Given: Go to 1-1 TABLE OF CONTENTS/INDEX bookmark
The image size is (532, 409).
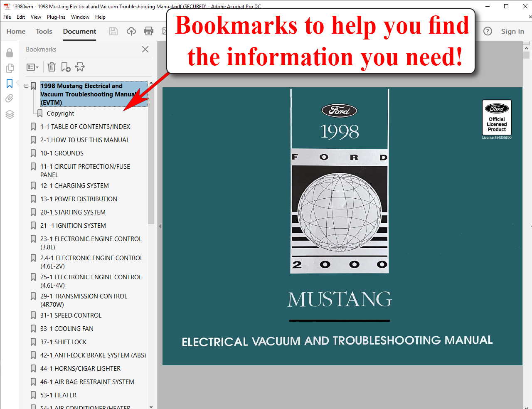Looking at the screenshot, I should coord(85,127).
